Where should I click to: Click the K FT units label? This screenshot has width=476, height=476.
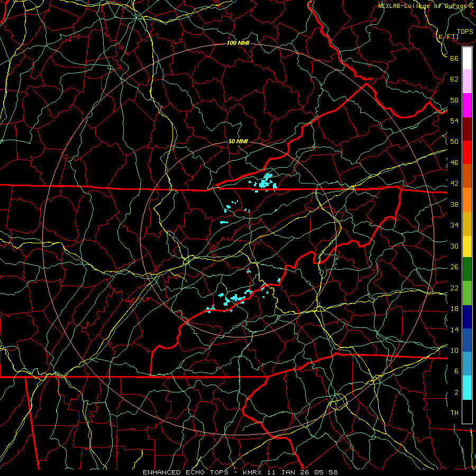coord(447,37)
